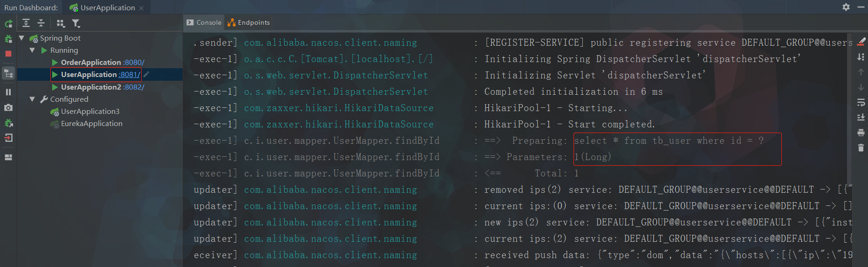This screenshot has width=868, height=267.
Task: Expand all nodes in the dashboard tree
Action: pos(26,23)
